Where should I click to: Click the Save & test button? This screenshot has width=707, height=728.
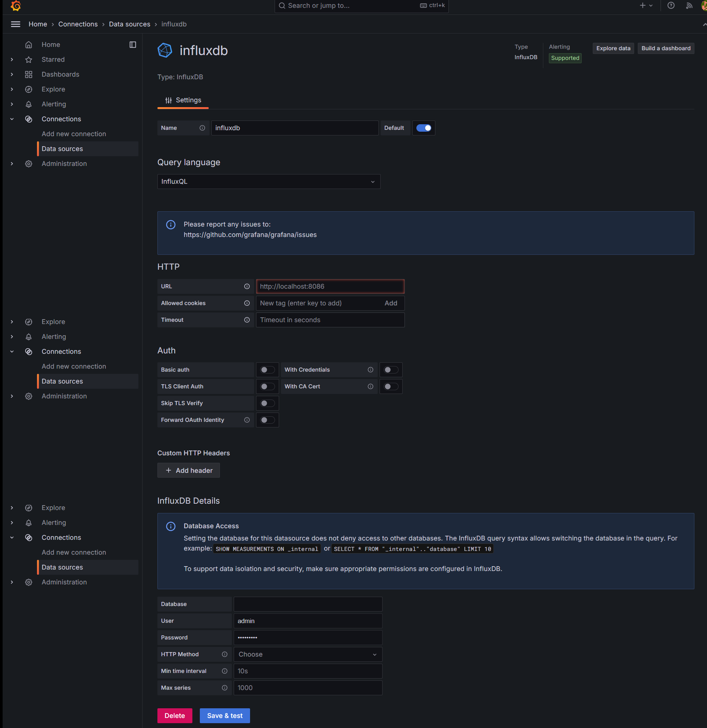pos(225,716)
